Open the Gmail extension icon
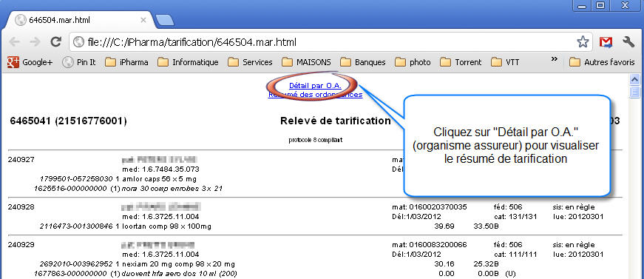 606,42
